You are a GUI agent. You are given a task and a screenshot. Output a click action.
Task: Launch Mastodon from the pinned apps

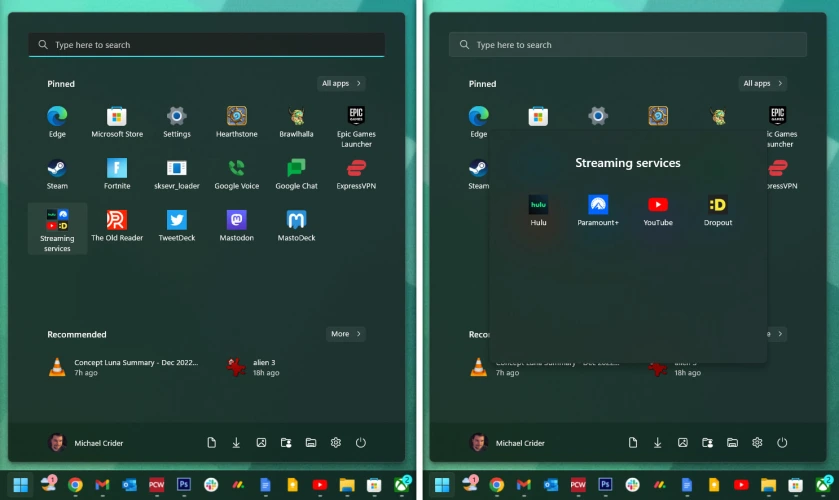(236, 225)
